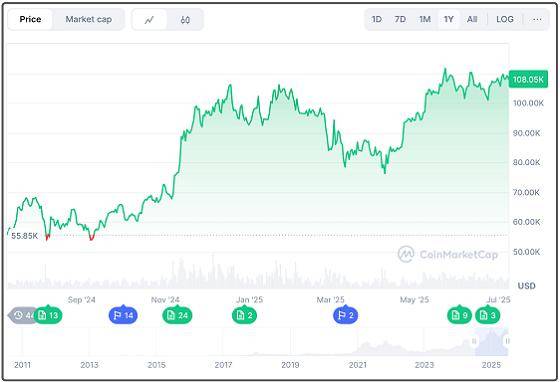Open the green news marker labeled 24
Screen dimensions: 560x382
178,315
